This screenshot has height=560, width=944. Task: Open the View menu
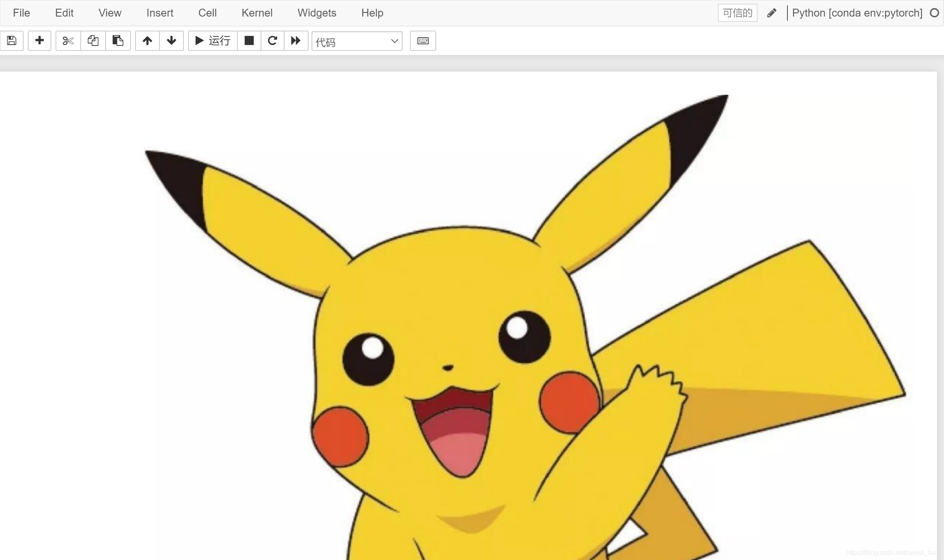110,13
